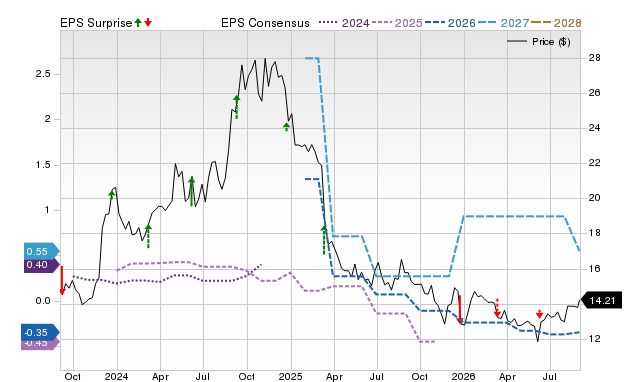Image resolution: width=640 pixels, height=382 pixels.
Task: Click the 14.21 current price tag
Action: coord(601,301)
